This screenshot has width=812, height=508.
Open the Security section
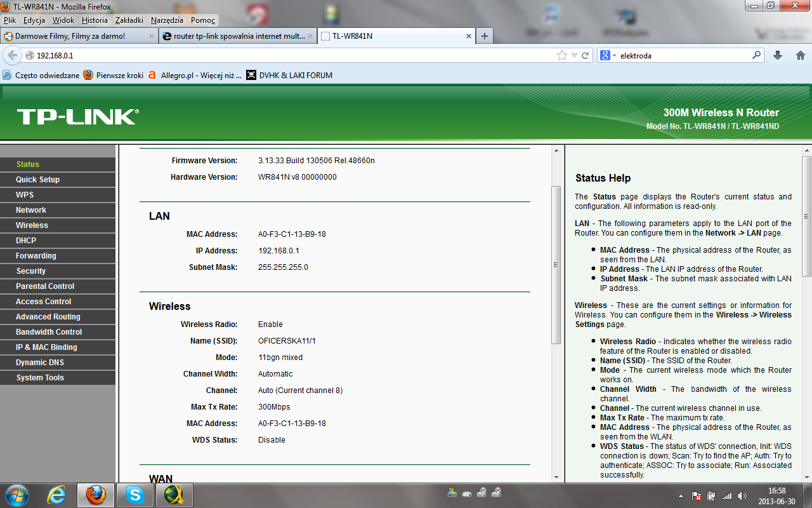point(58,271)
